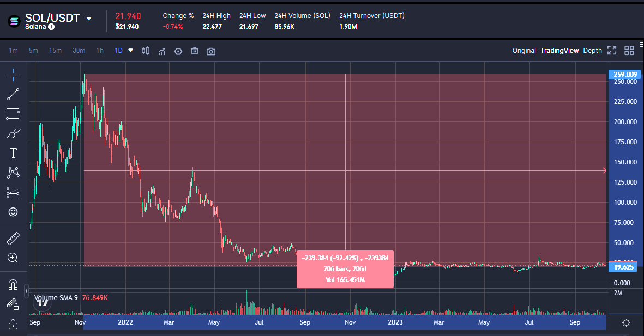Viewport: 644px width, 336px height.
Task: Select the Text annotation tool
Action: click(x=13, y=153)
